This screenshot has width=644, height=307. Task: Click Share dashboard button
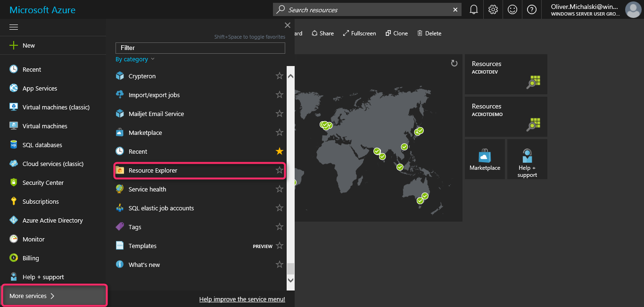point(322,33)
